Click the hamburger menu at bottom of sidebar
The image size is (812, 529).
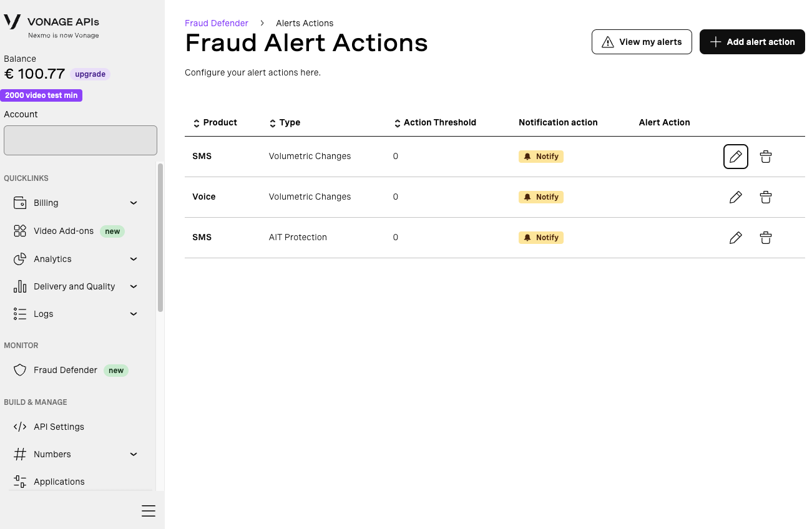tap(149, 510)
